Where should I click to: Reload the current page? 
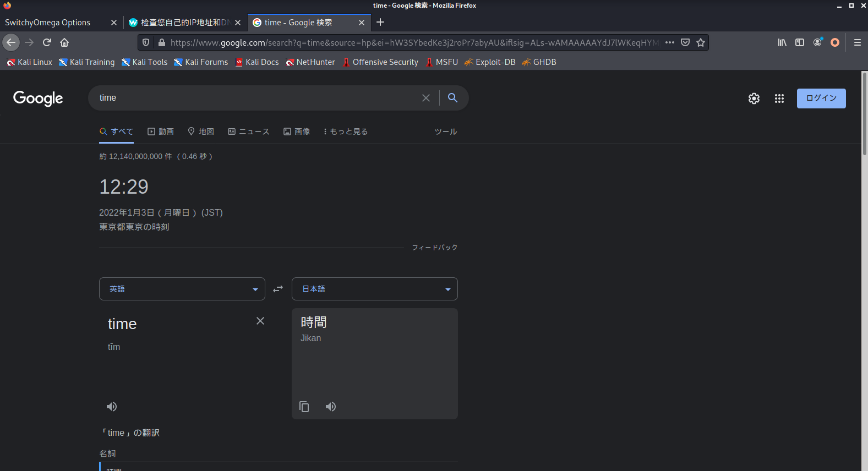(x=47, y=42)
